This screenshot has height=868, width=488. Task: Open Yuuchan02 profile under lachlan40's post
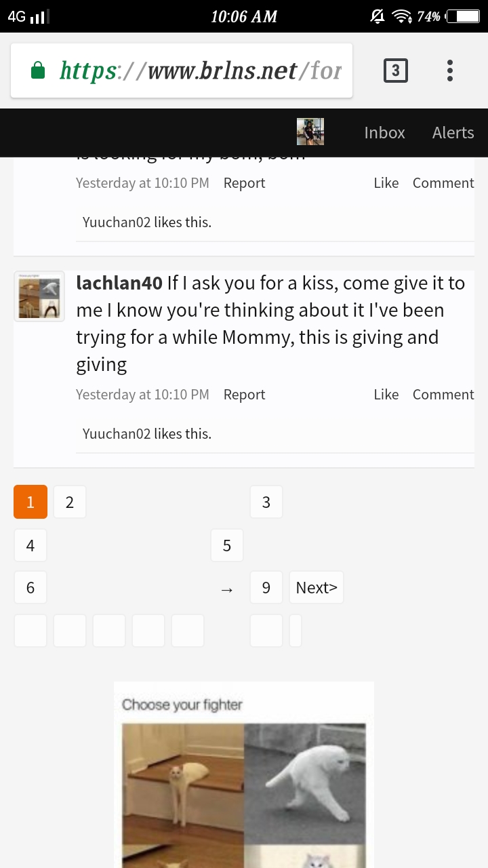tap(117, 434)
